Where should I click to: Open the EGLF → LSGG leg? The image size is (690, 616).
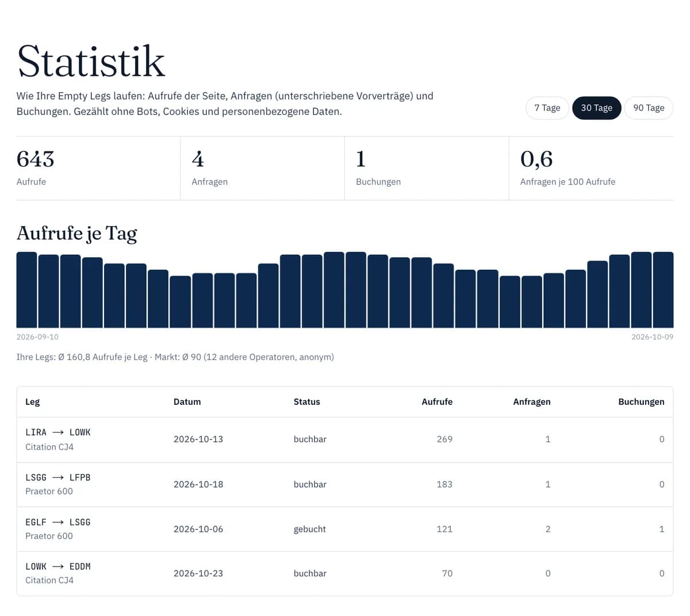(x=58, y=522)
